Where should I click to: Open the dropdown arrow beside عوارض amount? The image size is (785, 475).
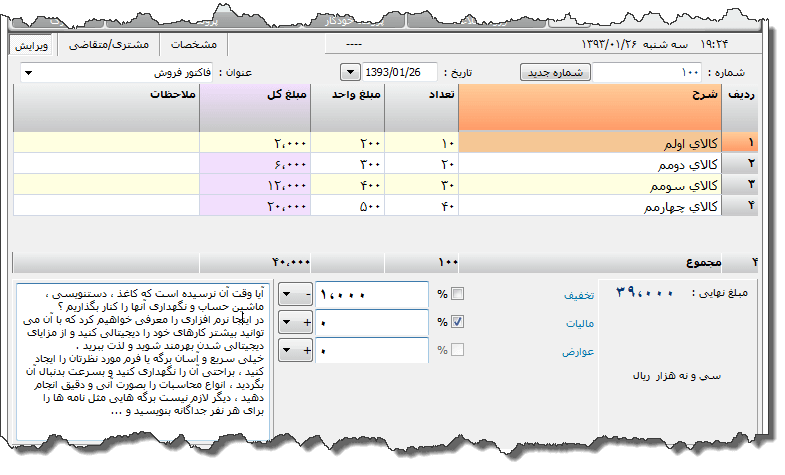pyautogui.click(x=288, y=350)
